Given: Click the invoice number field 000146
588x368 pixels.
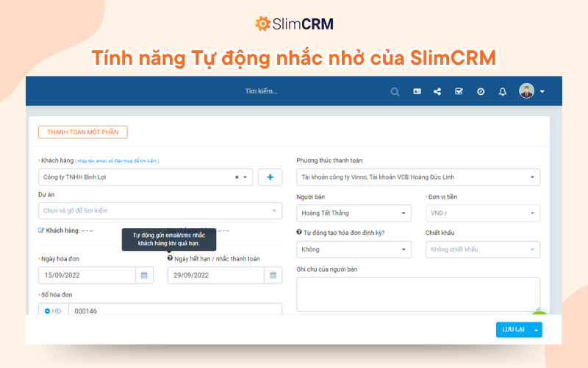Looking at the screenshot, I should point(175,309).
